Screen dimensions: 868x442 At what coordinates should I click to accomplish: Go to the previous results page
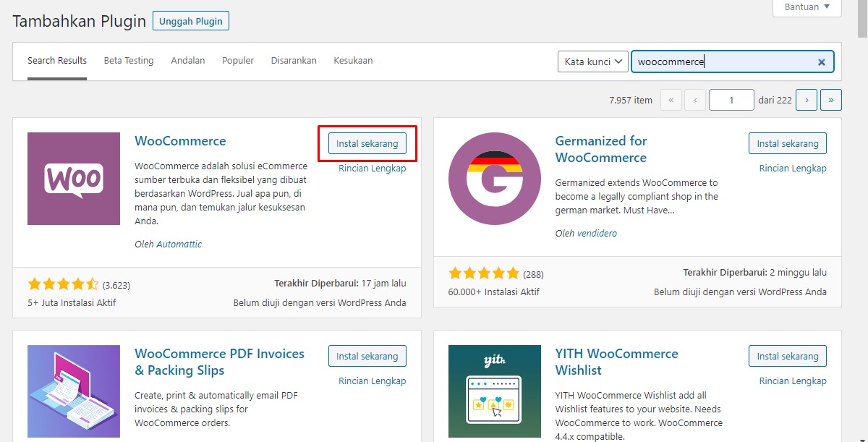[x=695, y=101]
